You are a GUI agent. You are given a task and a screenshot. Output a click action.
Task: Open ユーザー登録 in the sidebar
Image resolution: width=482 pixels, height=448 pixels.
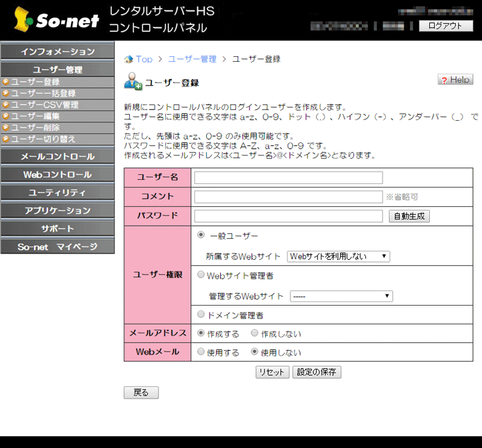35,82
